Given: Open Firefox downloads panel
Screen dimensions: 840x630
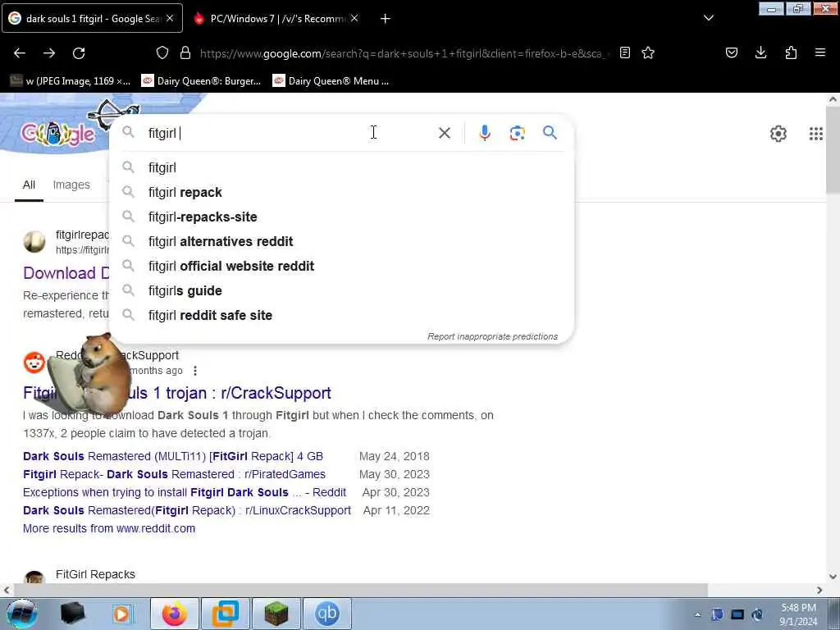Looking at the screenshot, I should click(x=760, y=52).
